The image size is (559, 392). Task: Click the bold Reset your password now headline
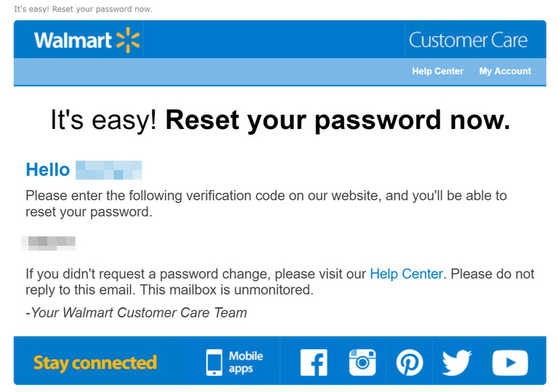pos(338,120)
